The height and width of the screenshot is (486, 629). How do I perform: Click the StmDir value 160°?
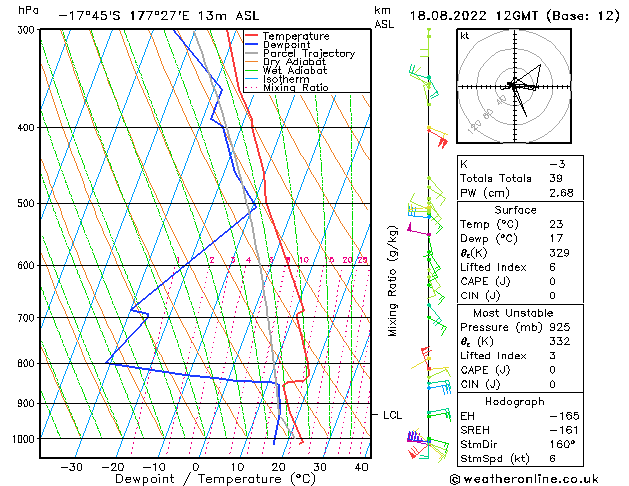point(562,444)
